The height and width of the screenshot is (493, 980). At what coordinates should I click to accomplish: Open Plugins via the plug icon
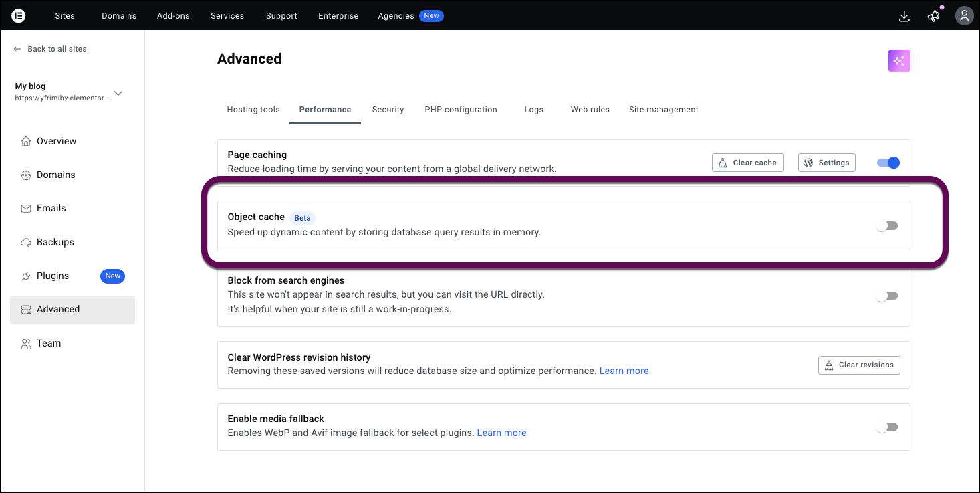[x=25, y=276]
